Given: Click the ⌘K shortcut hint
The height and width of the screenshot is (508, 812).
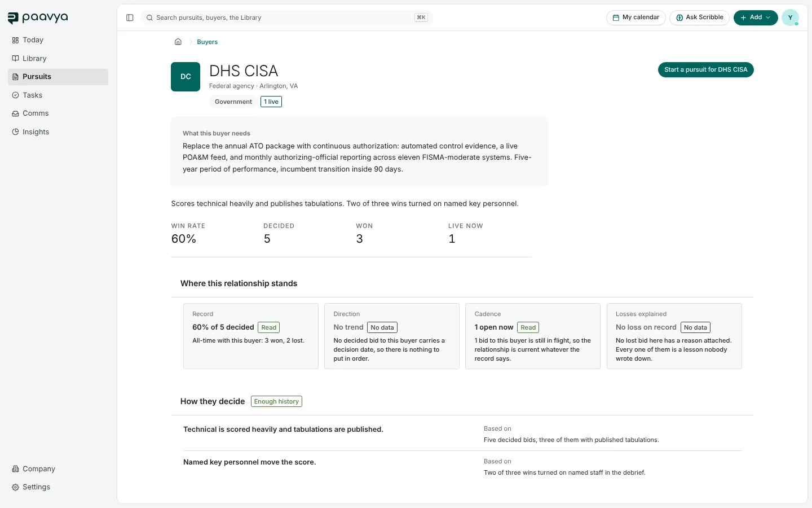Looking at the screenshot, I should coord(421,17).
